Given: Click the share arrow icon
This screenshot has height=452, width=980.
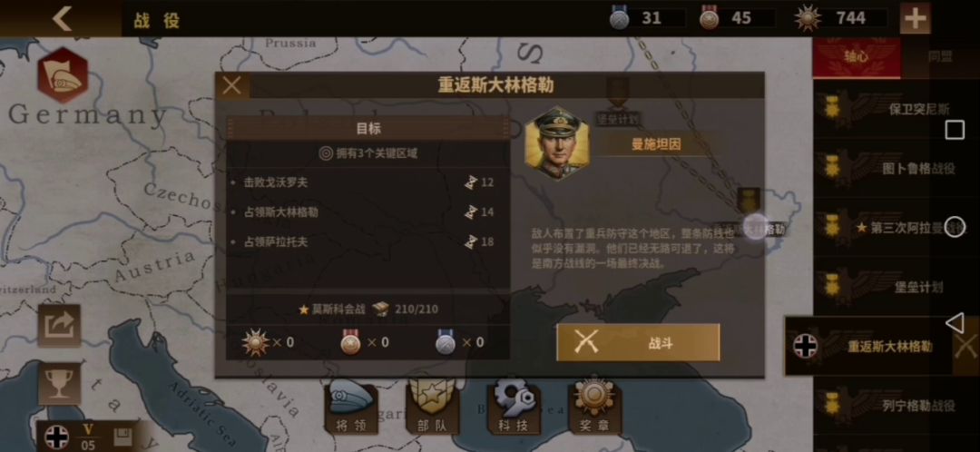Looking at the screenshot, I should tap(59, 326).
